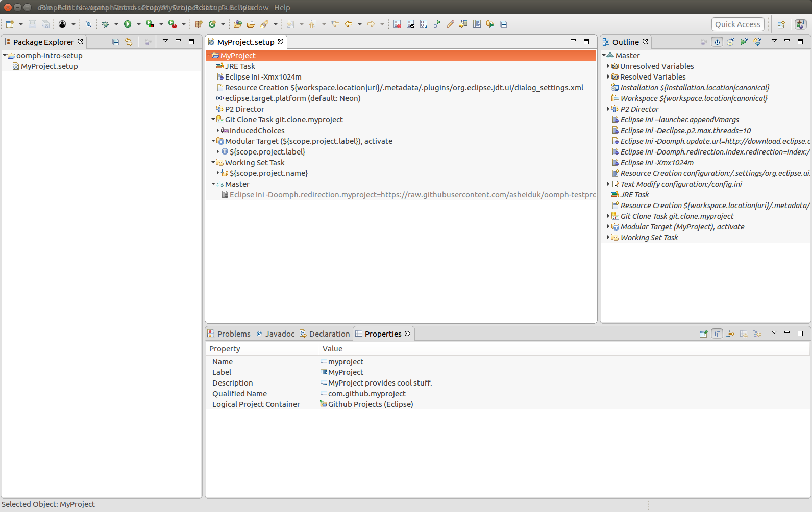Select JRE Task in the editor tree
This screenshot has height=512, width=812.
236,66
